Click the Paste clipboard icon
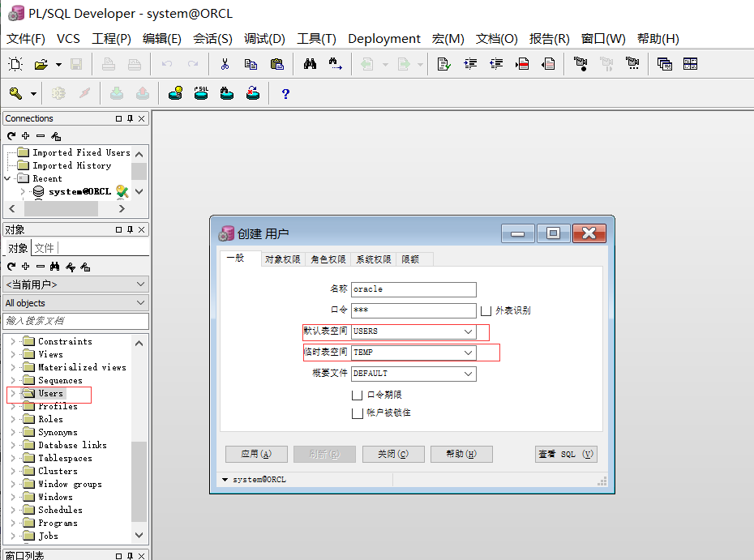This screenshot has height=560, width=754. coord(277,64)
